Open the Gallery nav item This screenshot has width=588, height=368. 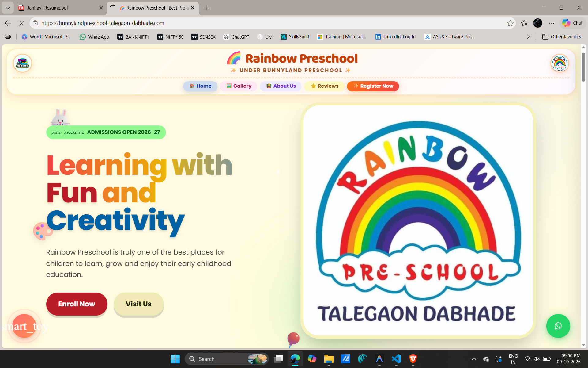pyautogui.click(x=239, y=86)
